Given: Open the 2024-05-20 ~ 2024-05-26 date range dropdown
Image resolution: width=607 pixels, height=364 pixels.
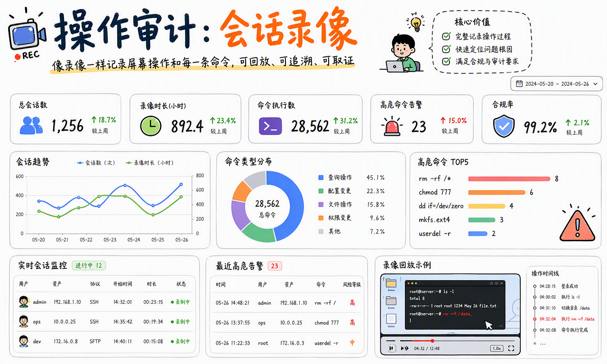Looking at the screenshot, I should pyautogui.click(x=556, y=84).
